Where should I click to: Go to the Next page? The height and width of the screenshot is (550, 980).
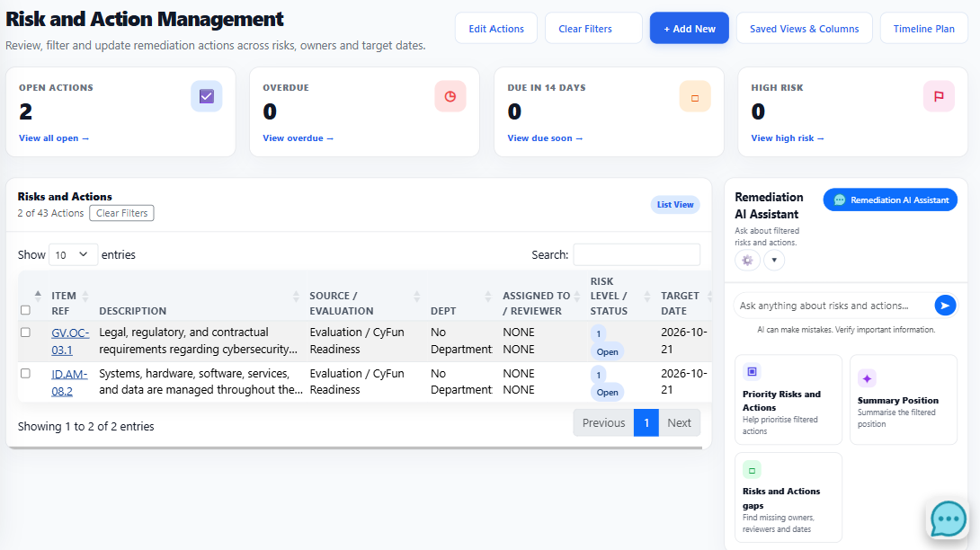[680, 422]
